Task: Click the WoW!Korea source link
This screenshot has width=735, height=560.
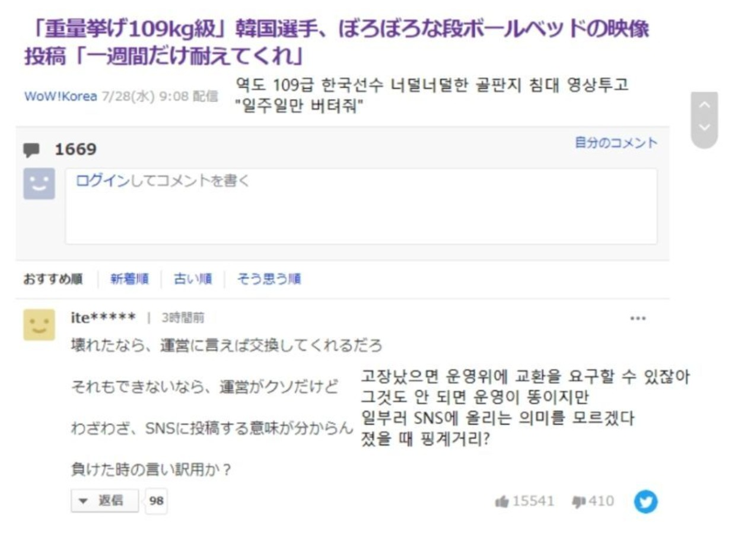Action: click(61, 96)
